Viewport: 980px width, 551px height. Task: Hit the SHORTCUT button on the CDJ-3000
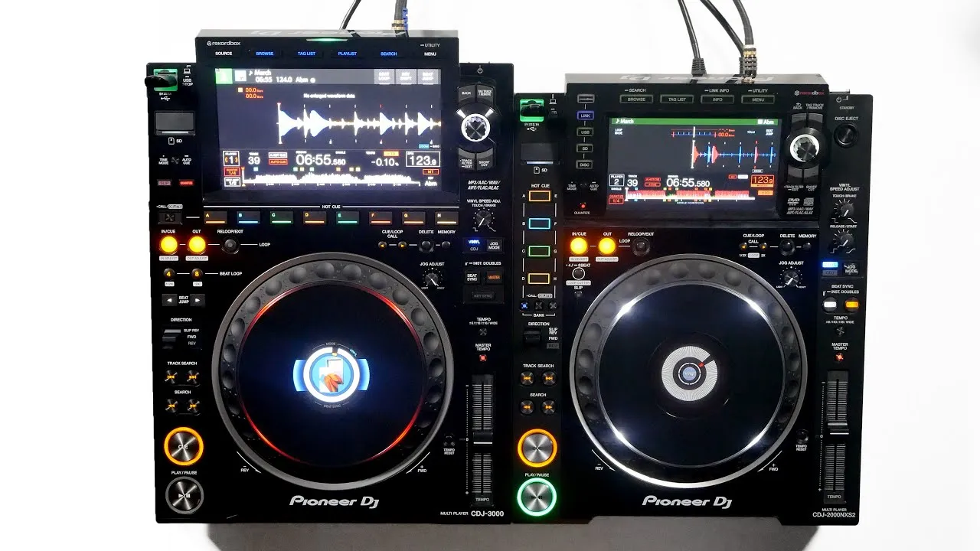click(x=485, y=160)
